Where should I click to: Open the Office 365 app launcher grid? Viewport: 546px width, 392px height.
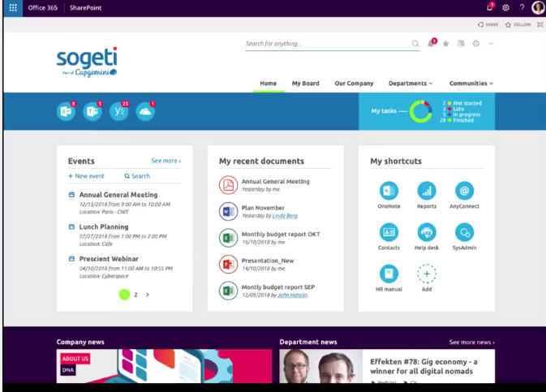point(12,7)
